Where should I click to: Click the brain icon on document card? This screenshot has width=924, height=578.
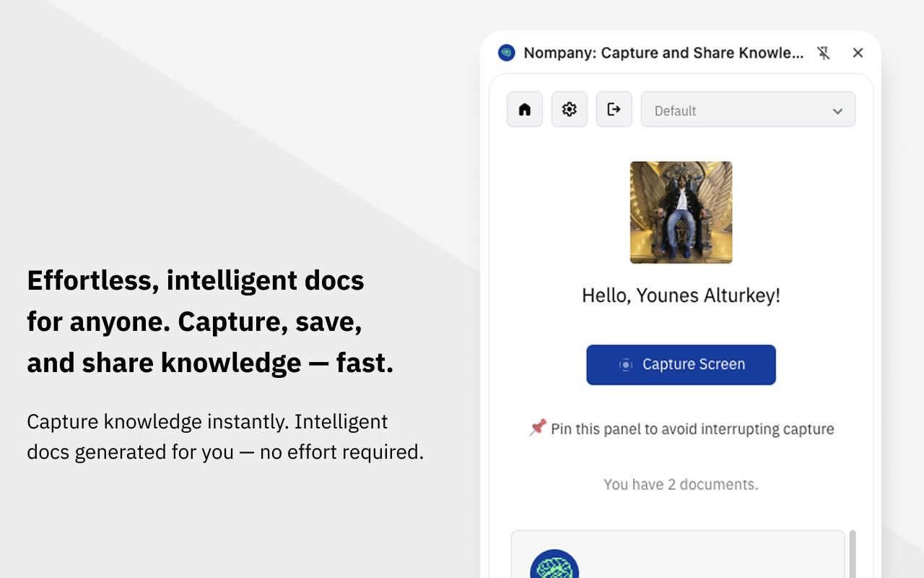[554, 566]
